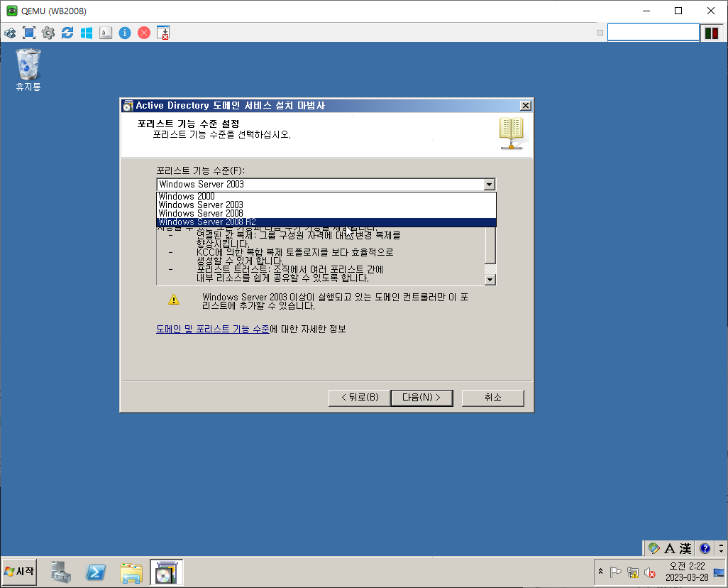Click description box scroll down arrow
Viewport: 728px width, 588px height.
click(490, 279)
